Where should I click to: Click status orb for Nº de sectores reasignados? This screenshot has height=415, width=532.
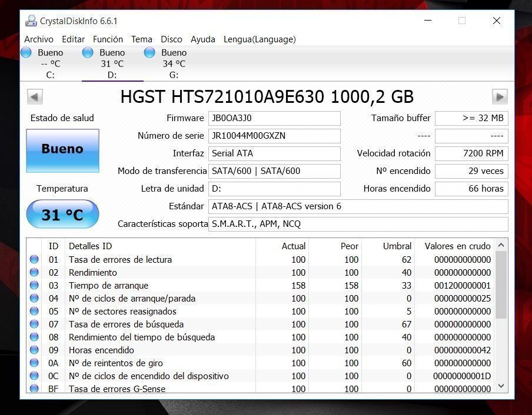pyautogui.click(x=34, y=311)
